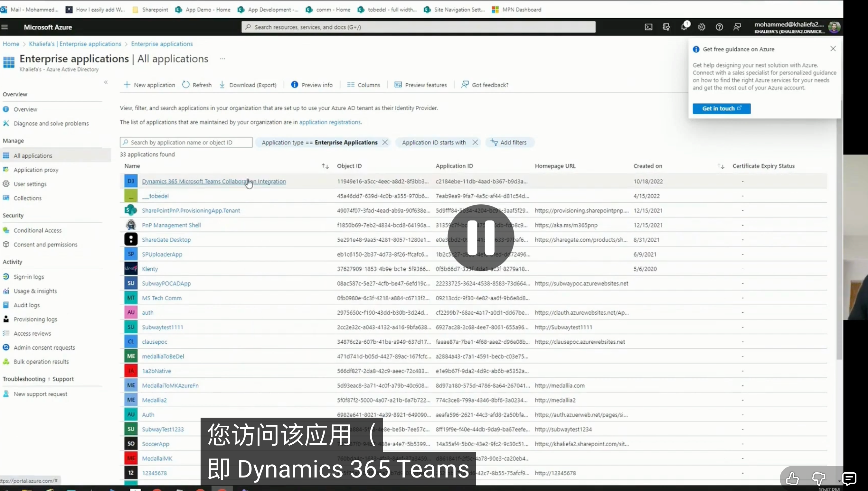Focus the application name search box
Screen dimensions: 868x491
tap(186, 142)
